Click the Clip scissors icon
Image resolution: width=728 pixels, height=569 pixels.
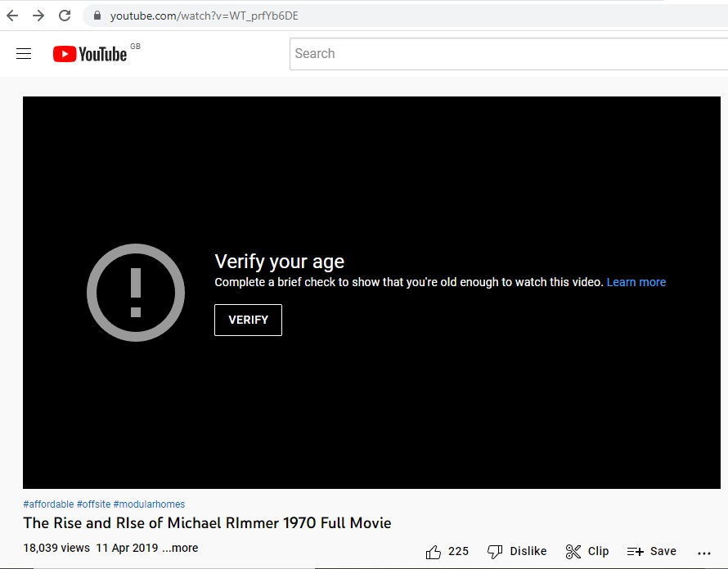click(x=573, y=552)
